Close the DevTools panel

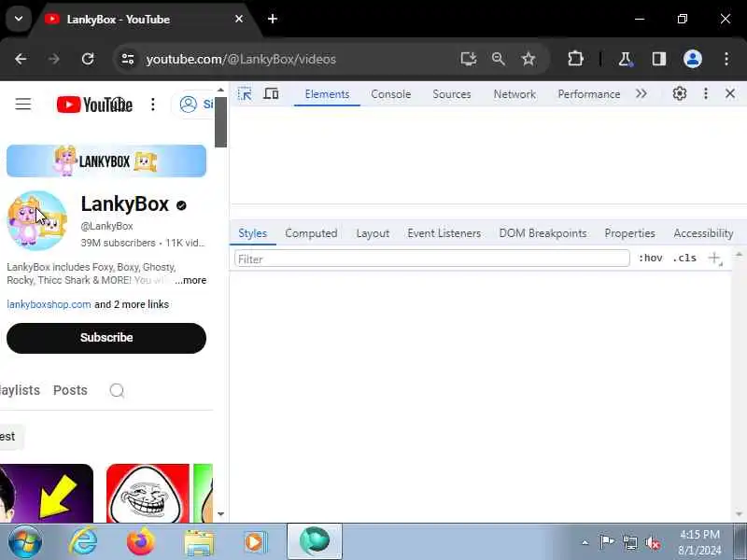730,94
